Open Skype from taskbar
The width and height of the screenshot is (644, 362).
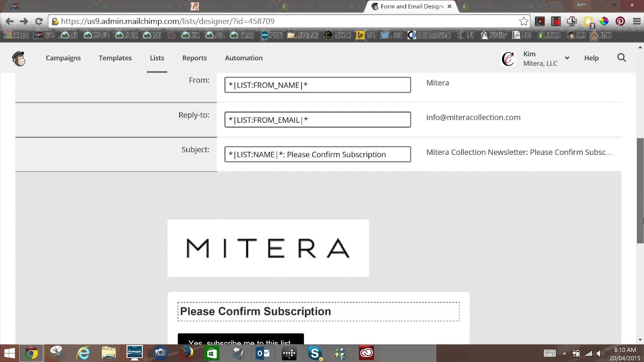(x=315, y=353)
